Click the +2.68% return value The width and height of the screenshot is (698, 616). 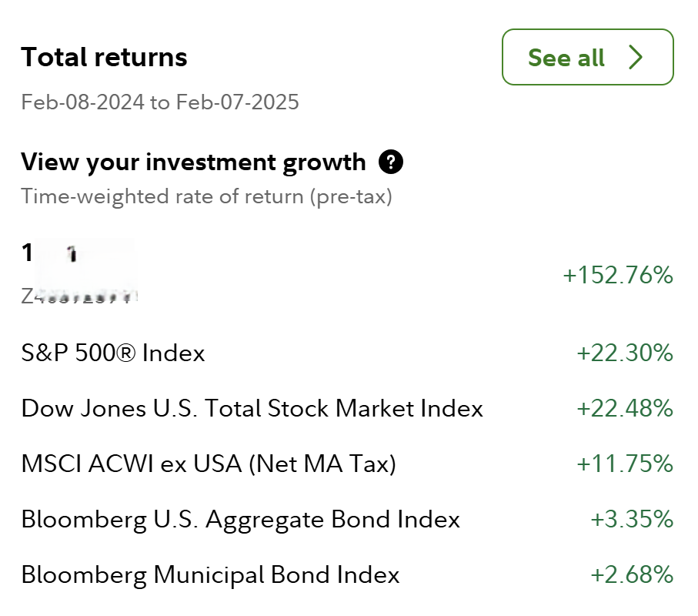[x=632, y=575]
